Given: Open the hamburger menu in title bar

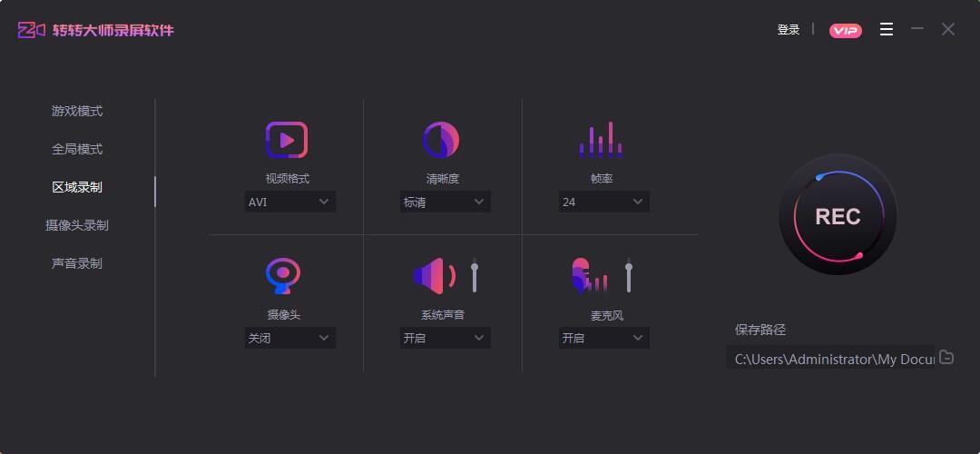Looking at the screenshot, I should click(x=887, y=30).
